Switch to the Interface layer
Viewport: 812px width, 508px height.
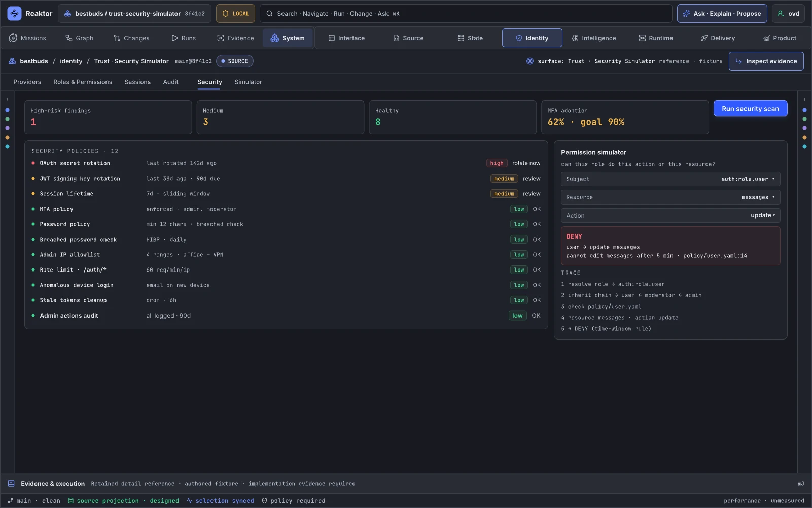tap(346, 38)
